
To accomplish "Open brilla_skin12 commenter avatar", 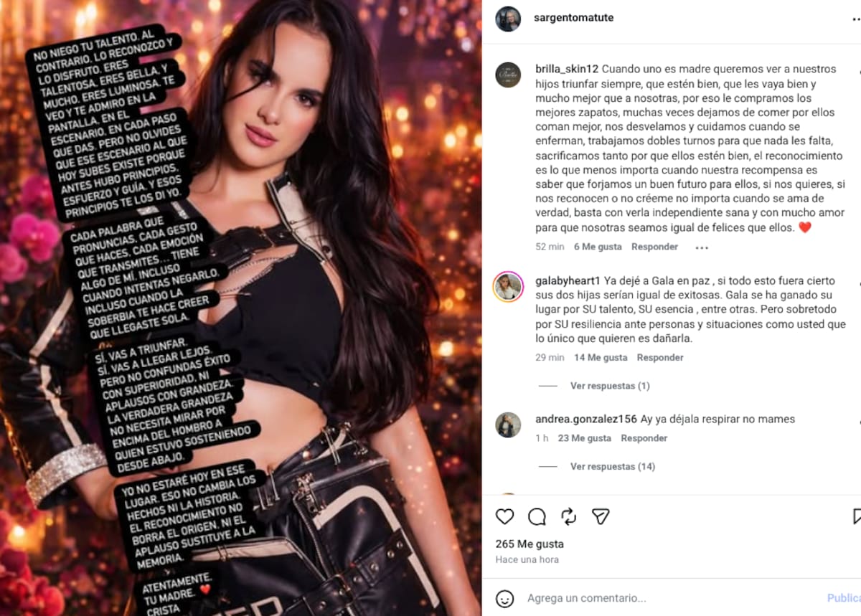I will pos(508,75).
